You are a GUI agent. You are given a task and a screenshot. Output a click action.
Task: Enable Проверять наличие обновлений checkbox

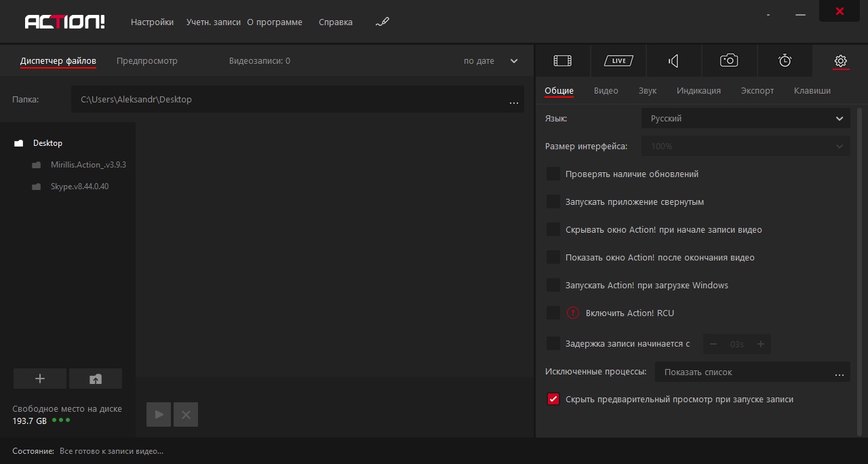[x=553, y=174]
